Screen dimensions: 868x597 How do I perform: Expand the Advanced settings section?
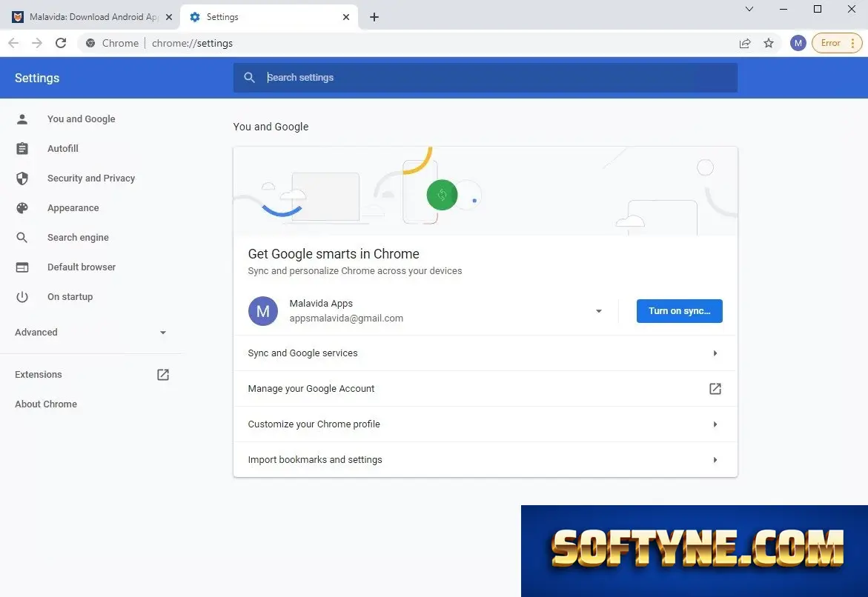90,333
